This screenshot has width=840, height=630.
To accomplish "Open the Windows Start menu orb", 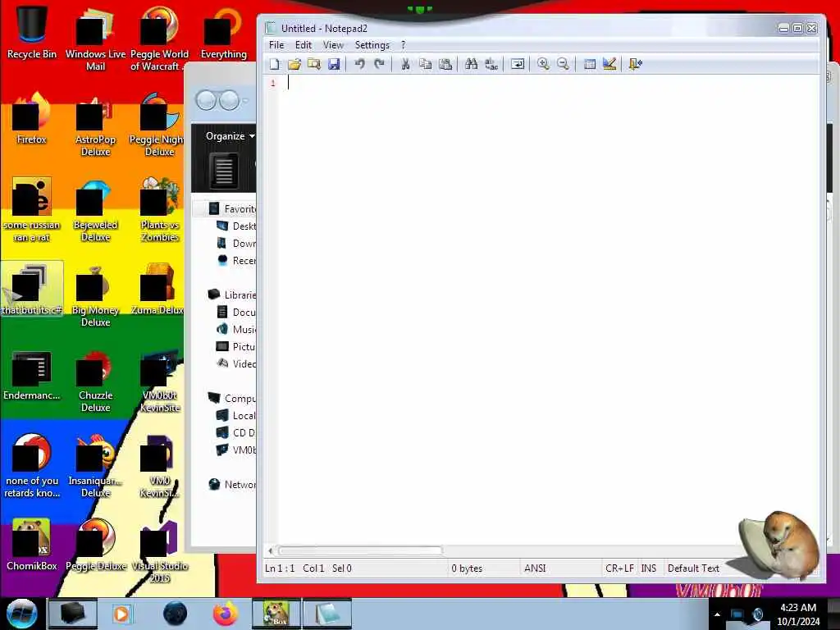I will coord(22,614).
